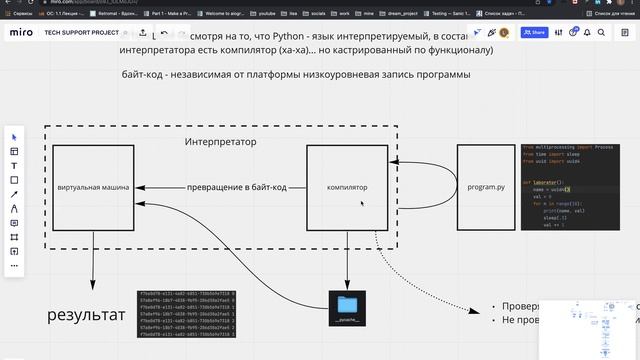This screenshot has height=360, width=640.
Task: Open TECH SUPPORT PROJECT board title
Action: [82, 32]
